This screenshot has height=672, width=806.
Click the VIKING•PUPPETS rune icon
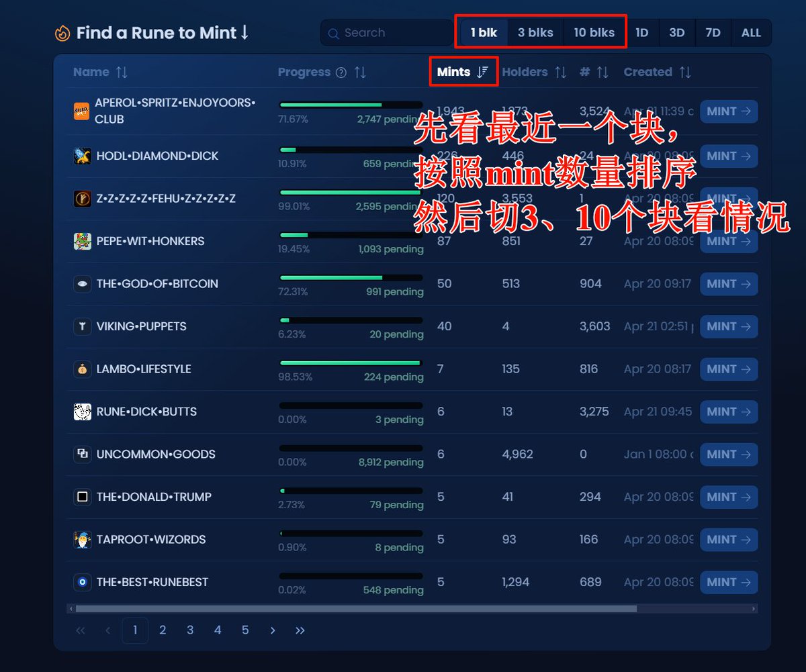click(x=82, y=326)
